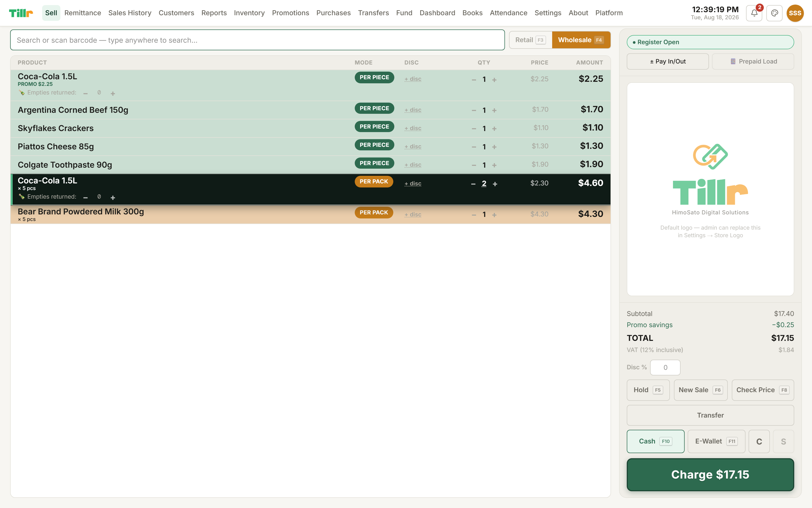
Task: Open the Remittance tab
Action: [82, 13]
